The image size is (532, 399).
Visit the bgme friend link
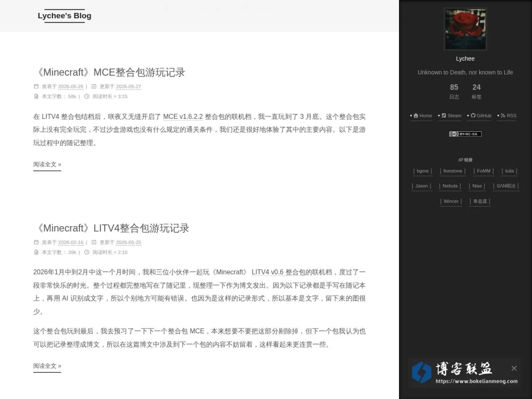point(422,171)
